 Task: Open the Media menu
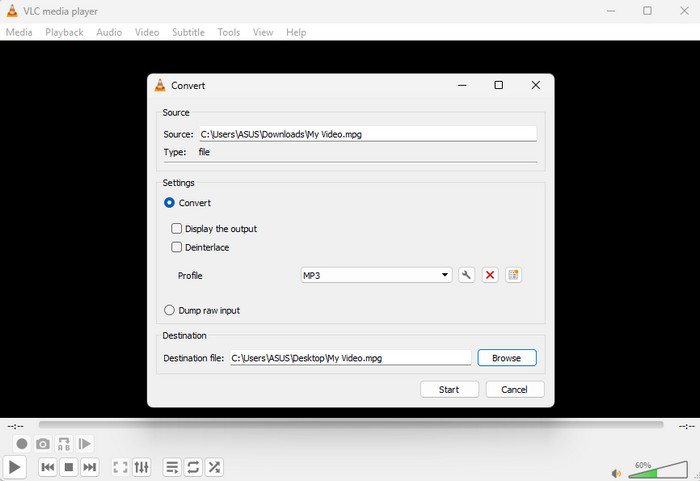[19, 32]
